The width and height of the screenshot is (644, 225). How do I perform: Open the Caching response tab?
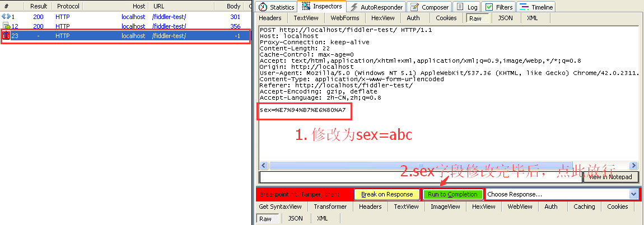[584, 207]
